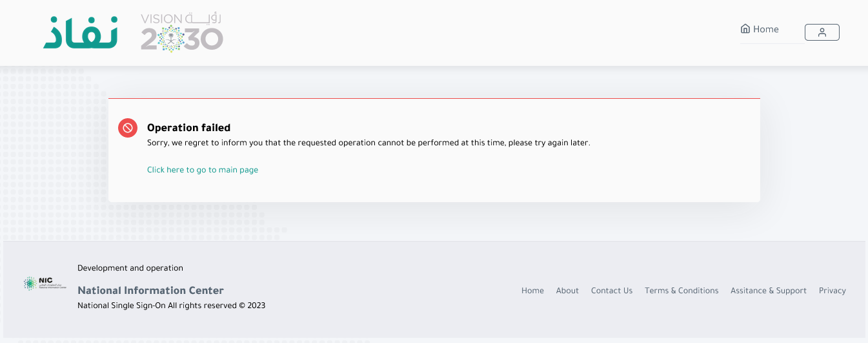Click the Vision 2030 logo

182,32
